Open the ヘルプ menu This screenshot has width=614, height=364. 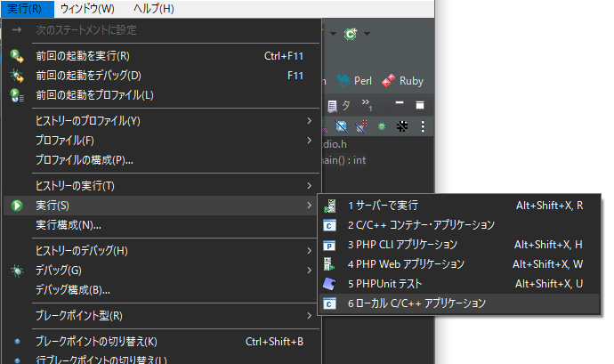pos(153,9)
